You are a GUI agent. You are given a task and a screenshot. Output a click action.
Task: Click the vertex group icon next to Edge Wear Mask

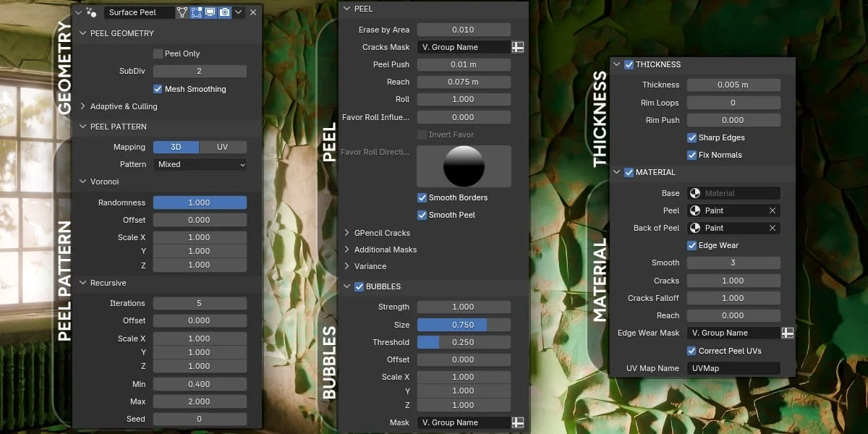[788, 333]
